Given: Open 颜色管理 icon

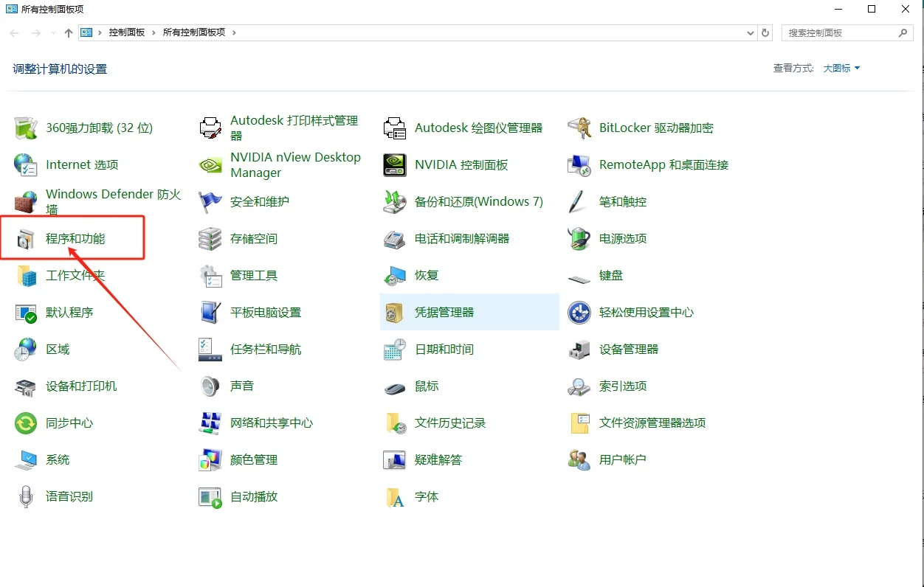Looking at the screenshot, I should [x=210, y=459].
